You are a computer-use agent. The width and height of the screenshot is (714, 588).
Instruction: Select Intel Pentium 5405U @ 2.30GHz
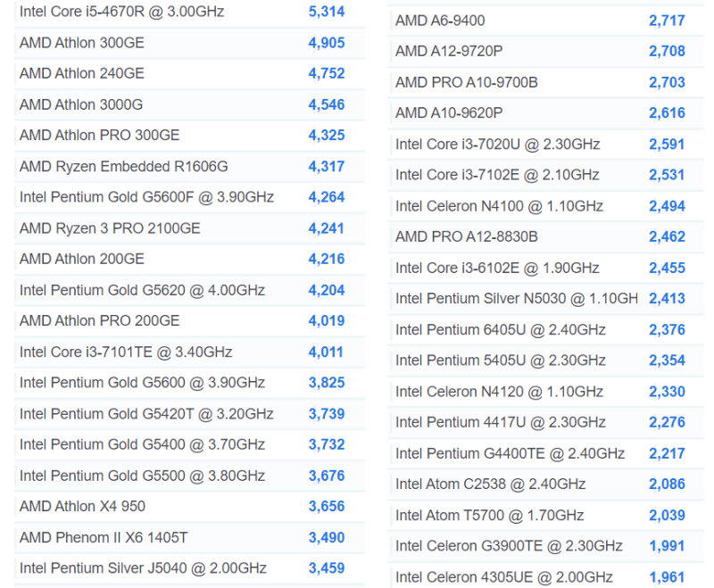pyautogui.click(x=501, y=360)
